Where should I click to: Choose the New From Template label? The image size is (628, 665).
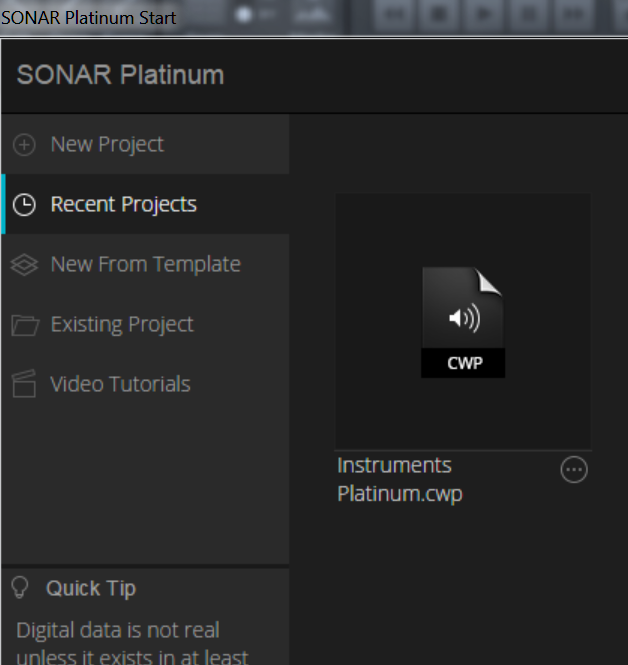tap(145, 265)
